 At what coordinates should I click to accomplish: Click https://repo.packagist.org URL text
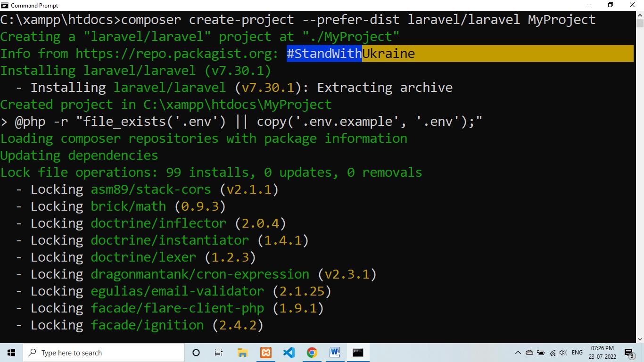[173, 54]
